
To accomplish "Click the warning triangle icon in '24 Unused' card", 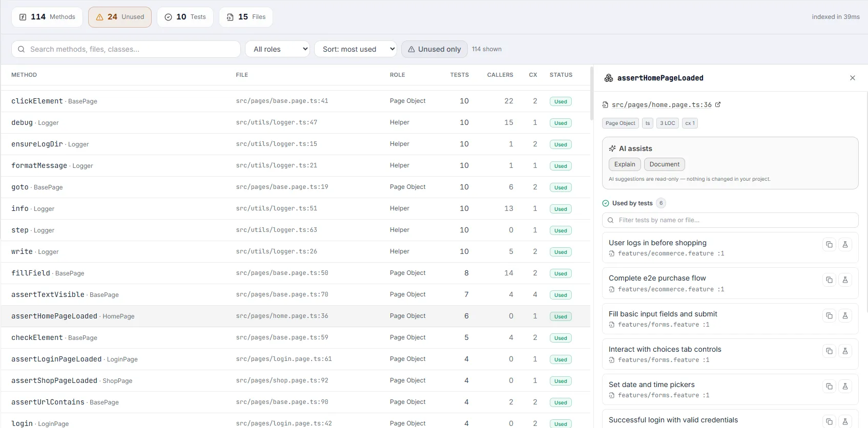I will [99, 17].
